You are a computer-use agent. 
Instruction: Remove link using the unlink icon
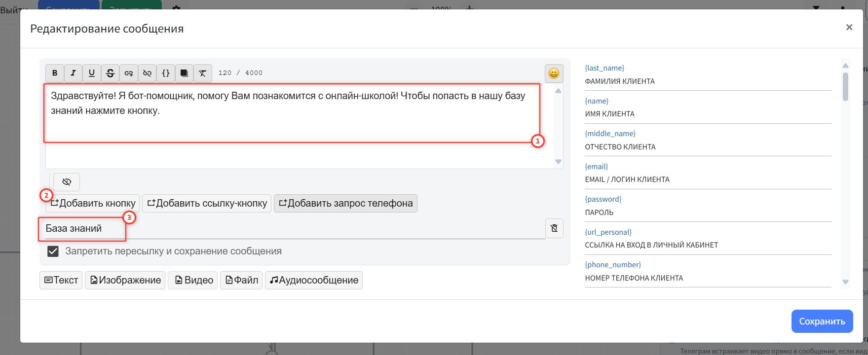click(147, 73)
